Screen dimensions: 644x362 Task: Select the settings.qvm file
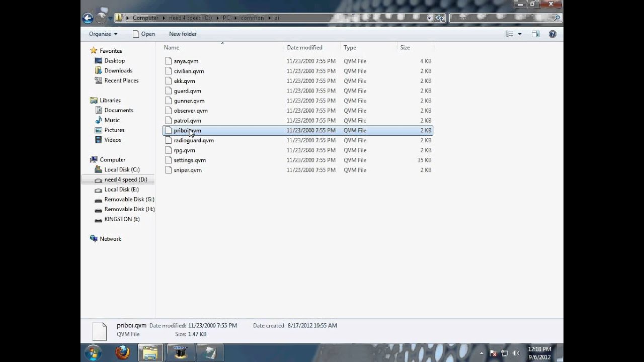click(298, 160)
